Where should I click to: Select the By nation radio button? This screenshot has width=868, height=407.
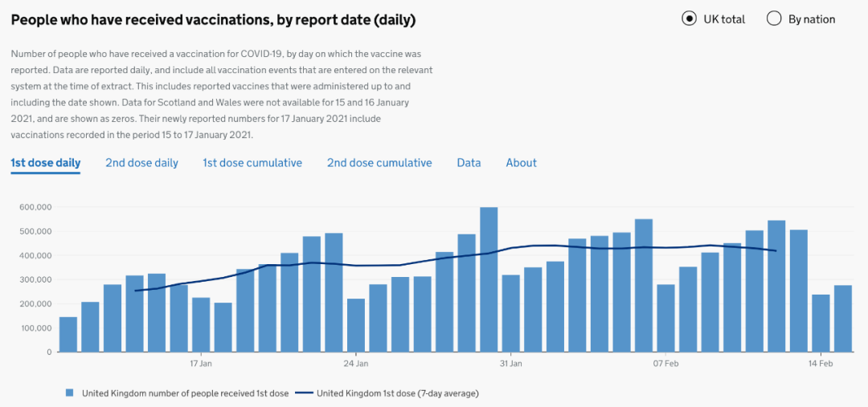coord(774,18)
